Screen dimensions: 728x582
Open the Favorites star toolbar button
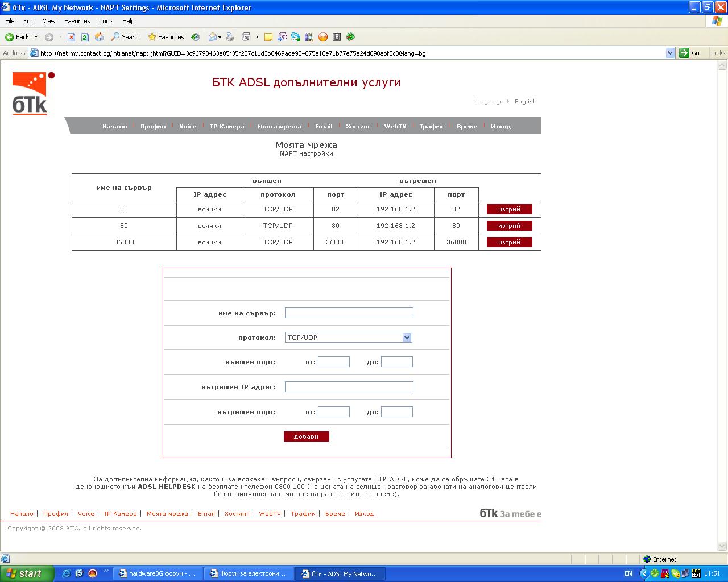point(166,37)
